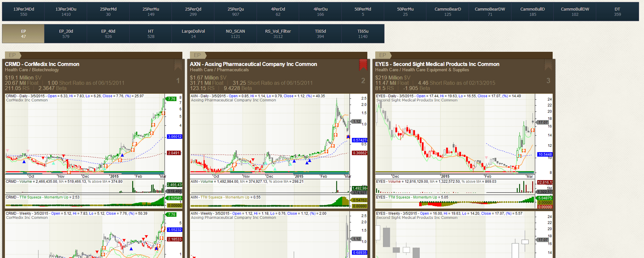Screen dimensions: 644x258
Task: Click the blue 3.06012 average label on CRMD chart
Action: pos(174,137)
